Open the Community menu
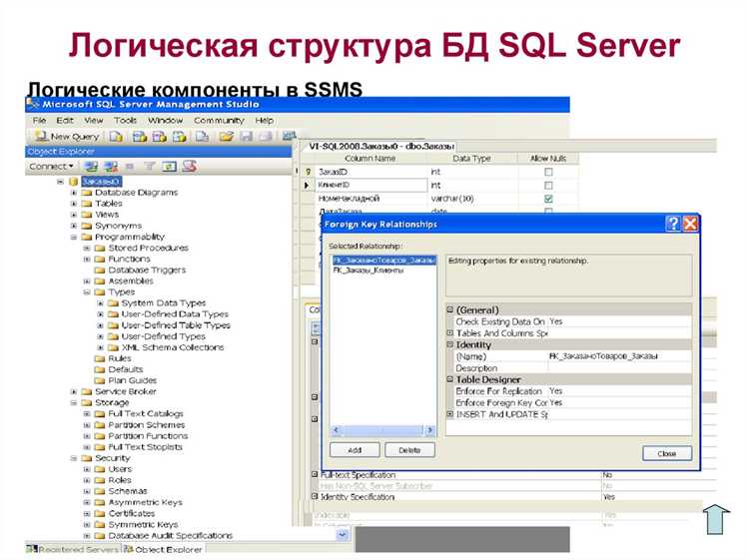The width and height of the screenshot is (749, 560). click(219, 121)
